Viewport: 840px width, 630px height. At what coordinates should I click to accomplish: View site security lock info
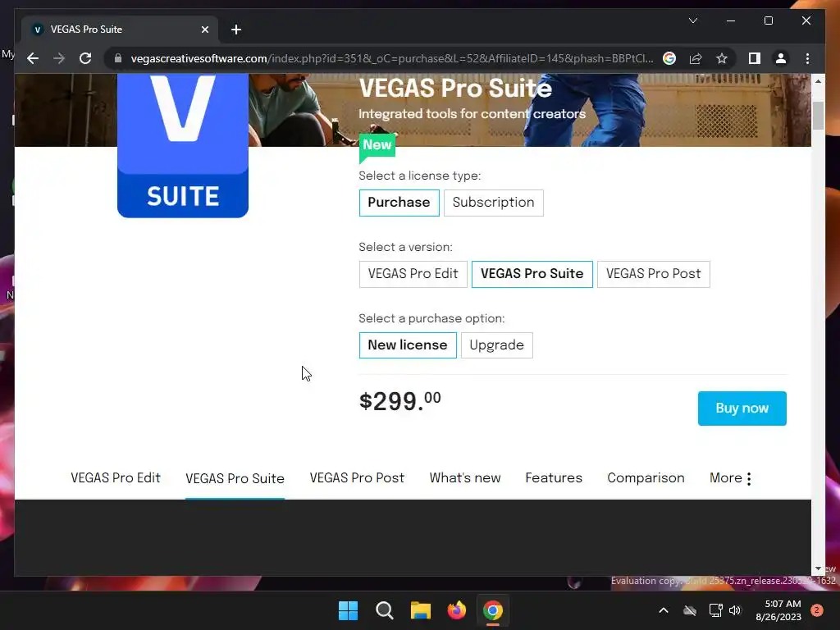(118, 58)
